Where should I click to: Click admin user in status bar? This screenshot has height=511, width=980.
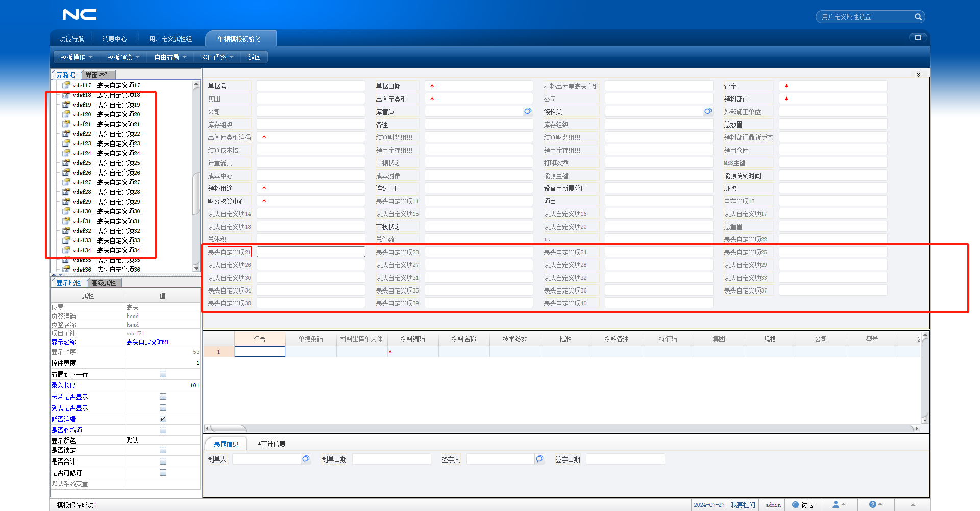(x=773, y=505)
